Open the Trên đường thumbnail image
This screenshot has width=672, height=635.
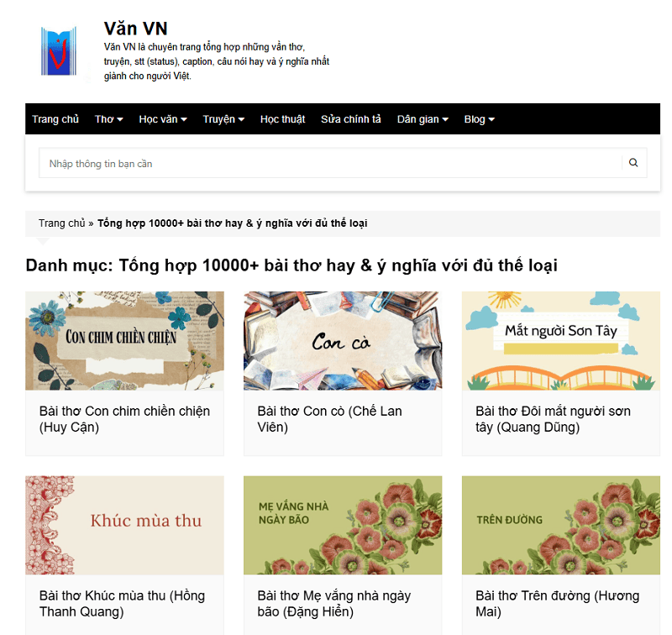pyautogui.click(x=561, y=525)
